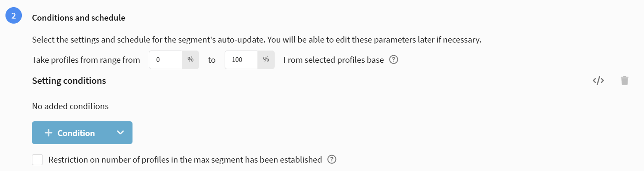Enable restriction on number of profiles checkbox

pos(37,160)
